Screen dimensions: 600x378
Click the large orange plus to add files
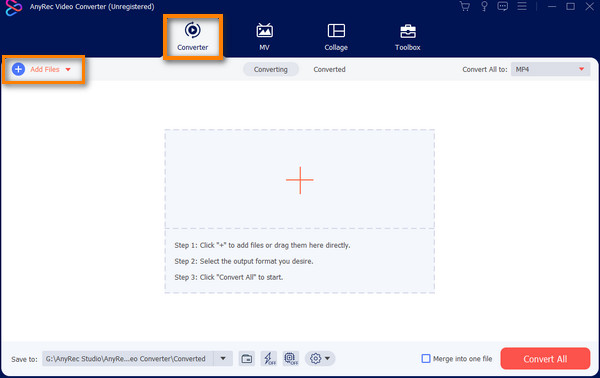(x=300, y=180)
